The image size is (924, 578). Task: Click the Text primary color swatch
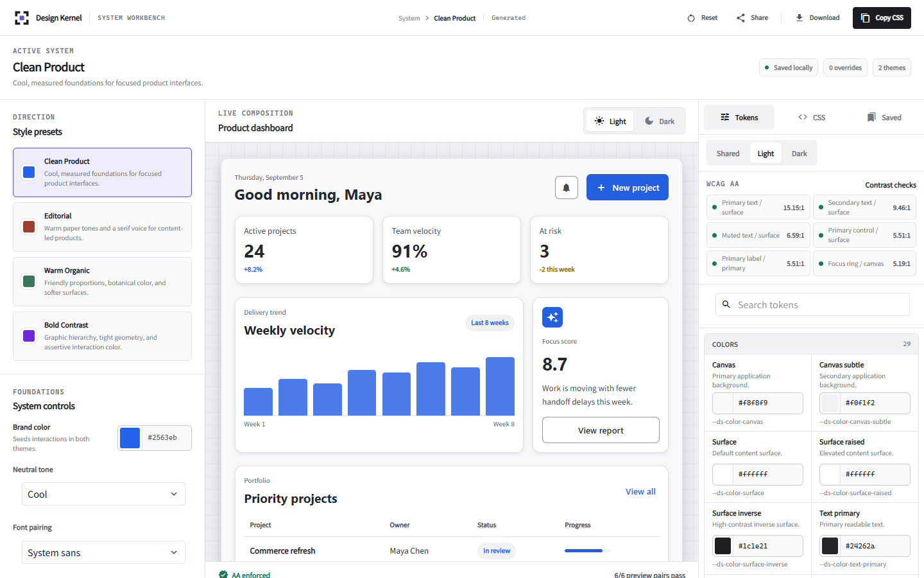pyautogui.click(x=830, y=546)
